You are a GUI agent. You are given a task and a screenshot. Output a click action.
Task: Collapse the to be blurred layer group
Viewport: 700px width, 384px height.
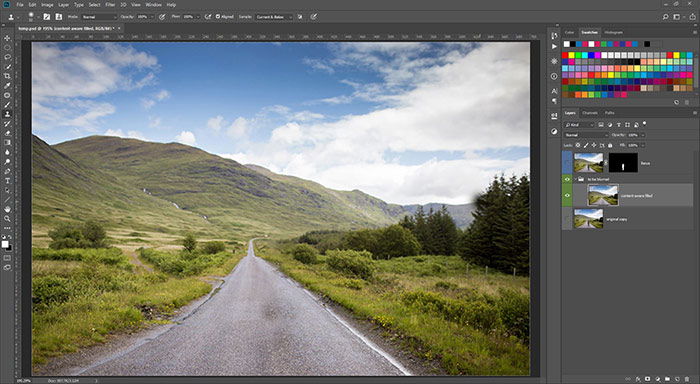(576, 179)
